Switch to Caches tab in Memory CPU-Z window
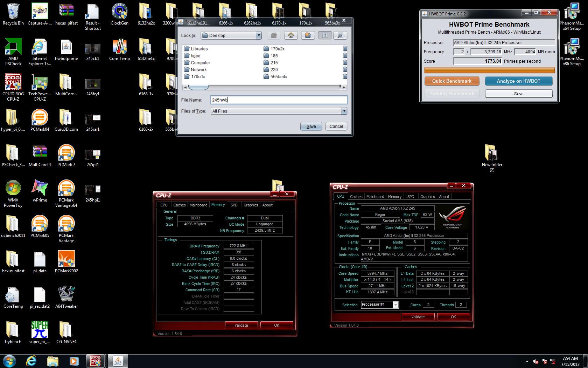 point(179,205)
